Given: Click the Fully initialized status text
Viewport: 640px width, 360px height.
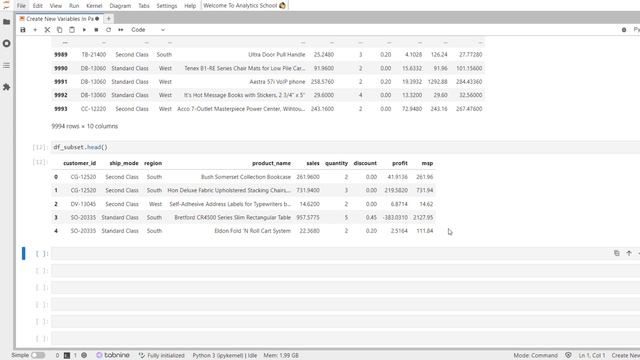Looking at the screenshot, I should 162,355.
